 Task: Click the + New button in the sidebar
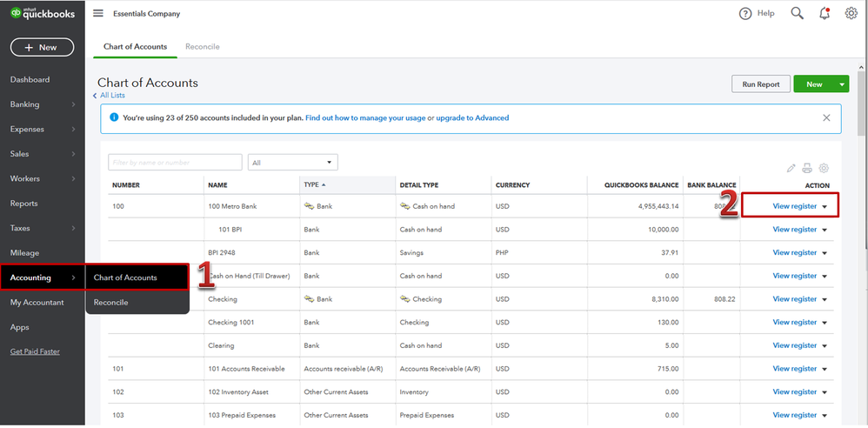42,47
